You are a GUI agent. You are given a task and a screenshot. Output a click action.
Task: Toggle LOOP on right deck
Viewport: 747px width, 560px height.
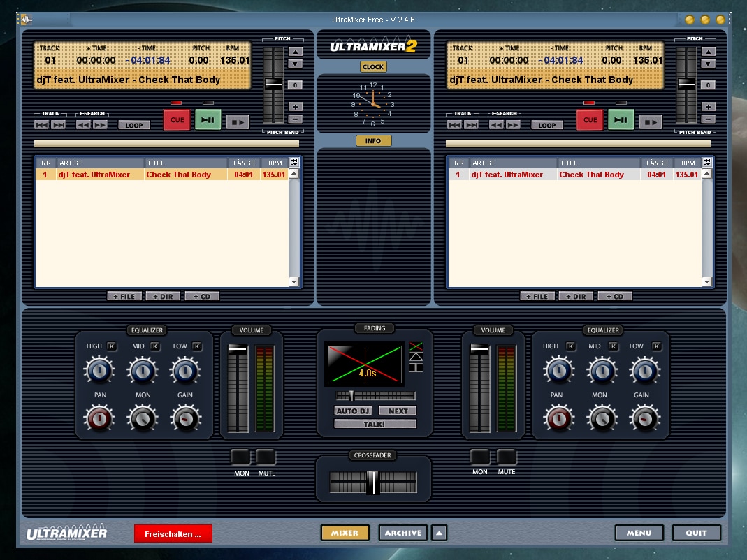coord(547,125)
